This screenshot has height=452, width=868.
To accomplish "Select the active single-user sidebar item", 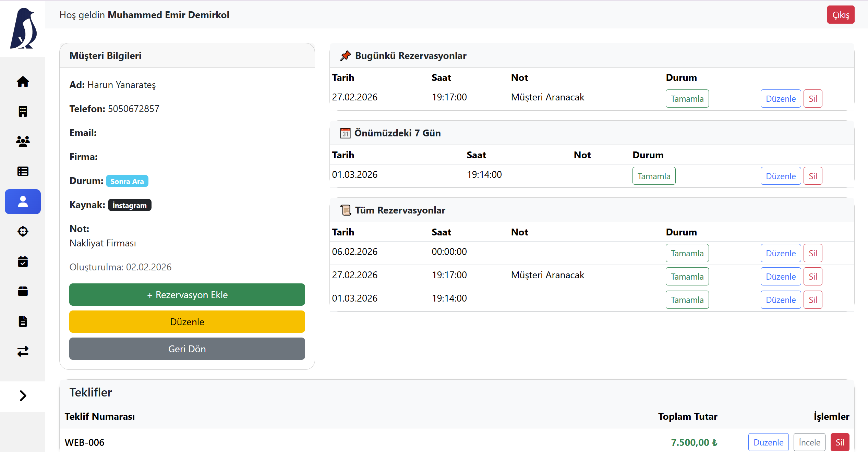I will click(23, 201).
